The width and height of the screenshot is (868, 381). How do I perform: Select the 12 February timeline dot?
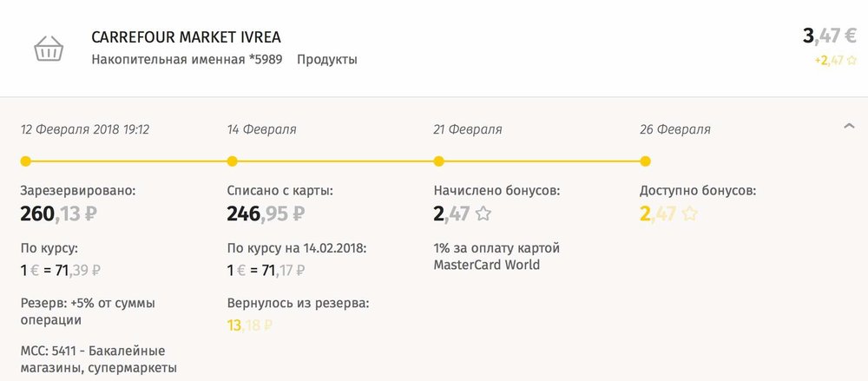tap(25, 161)
